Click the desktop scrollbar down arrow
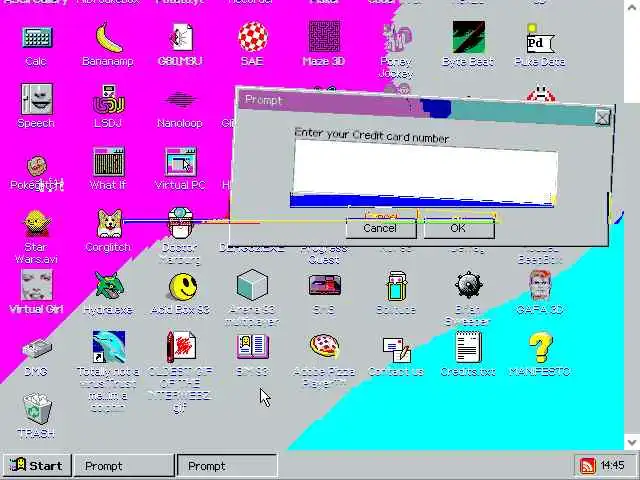640x480 pixels. [632, 442]
